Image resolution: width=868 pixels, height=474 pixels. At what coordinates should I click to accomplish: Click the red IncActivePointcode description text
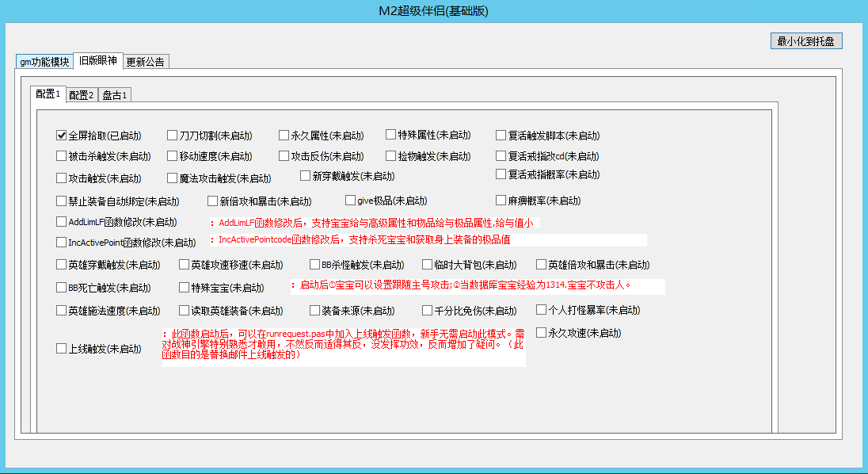[x=428, y=239]
